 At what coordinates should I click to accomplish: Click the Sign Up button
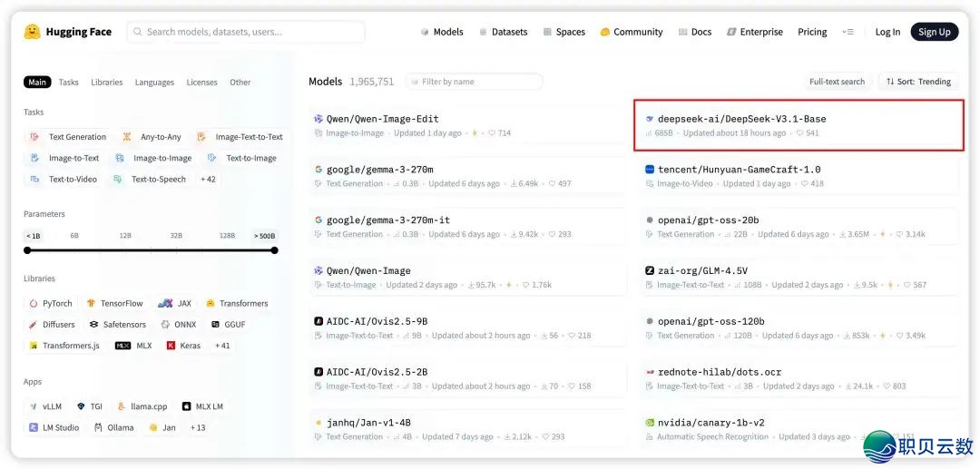[x=935, y=32]
